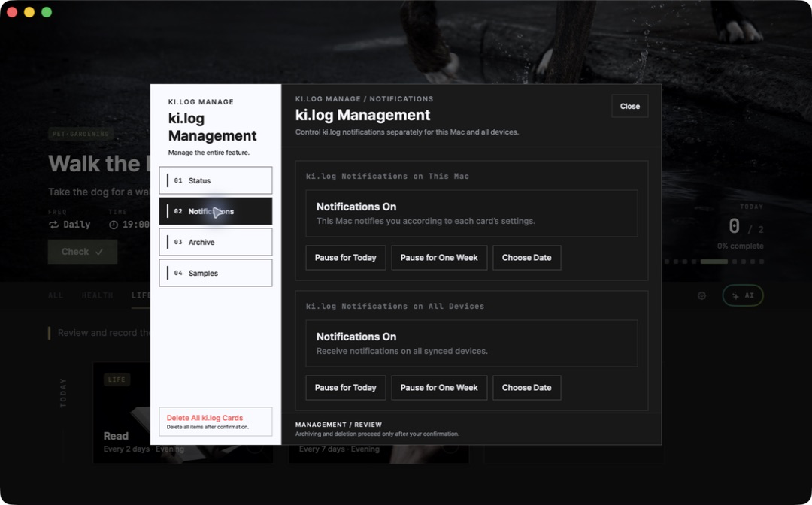Open the Read card in the background
The height and width of the screenshot is (505, 812).
tap(123, 413)
